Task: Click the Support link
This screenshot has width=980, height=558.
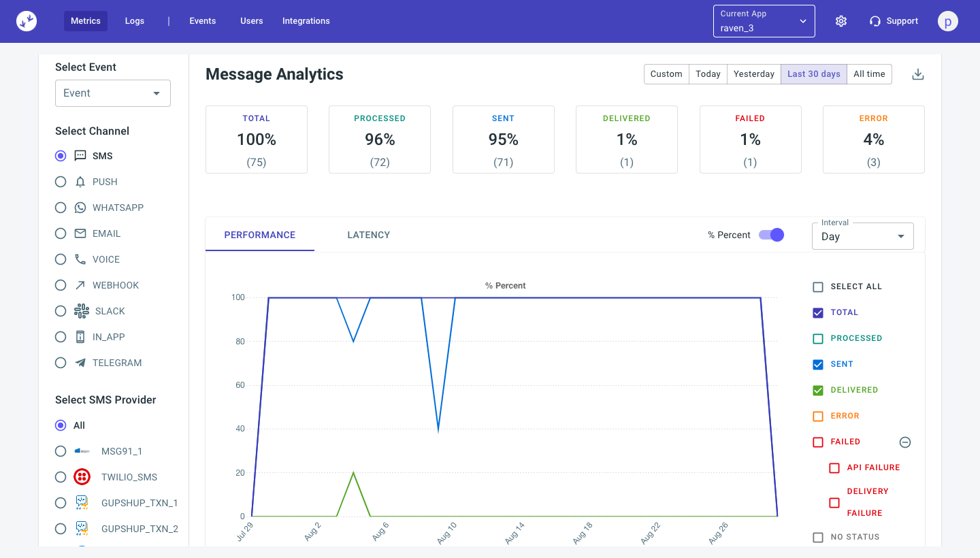Action: [x=894, y=20]
